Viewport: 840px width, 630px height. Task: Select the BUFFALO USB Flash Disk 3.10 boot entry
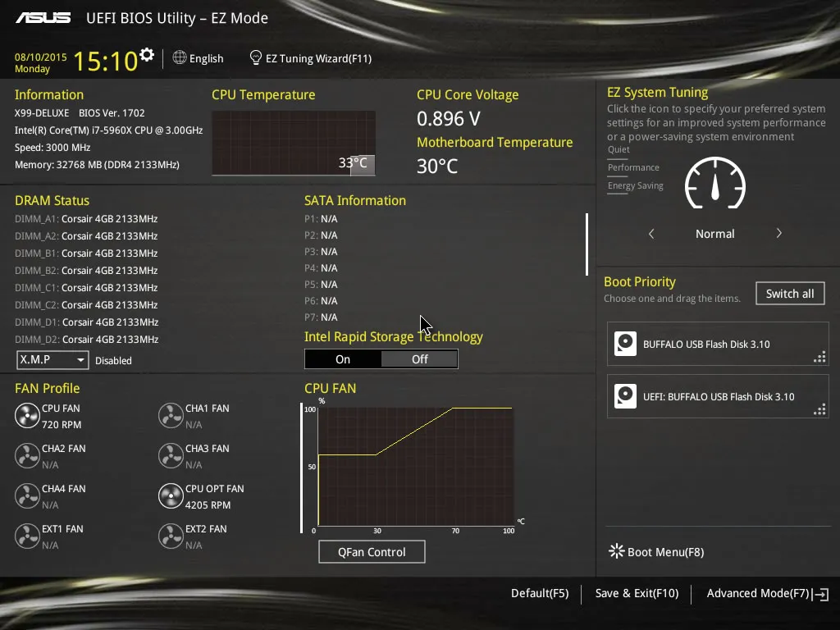(718, 344)
